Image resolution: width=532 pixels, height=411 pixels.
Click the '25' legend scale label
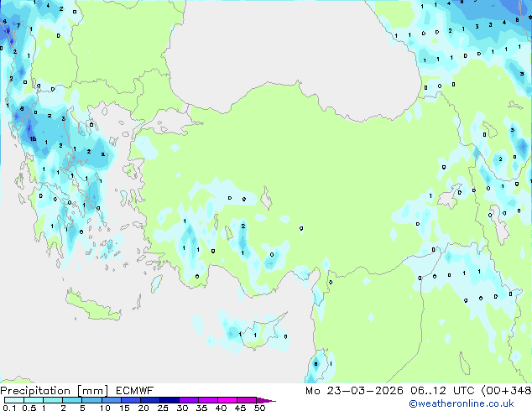(163, 408)
